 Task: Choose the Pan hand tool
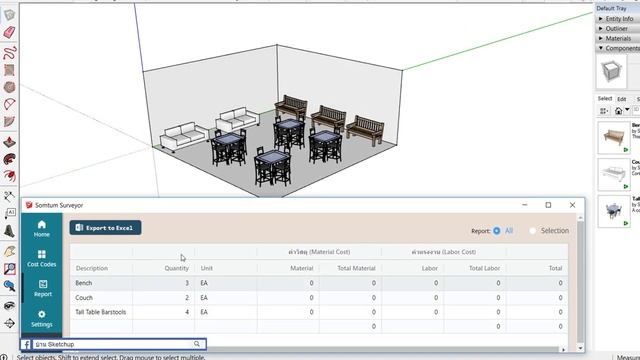9,251
